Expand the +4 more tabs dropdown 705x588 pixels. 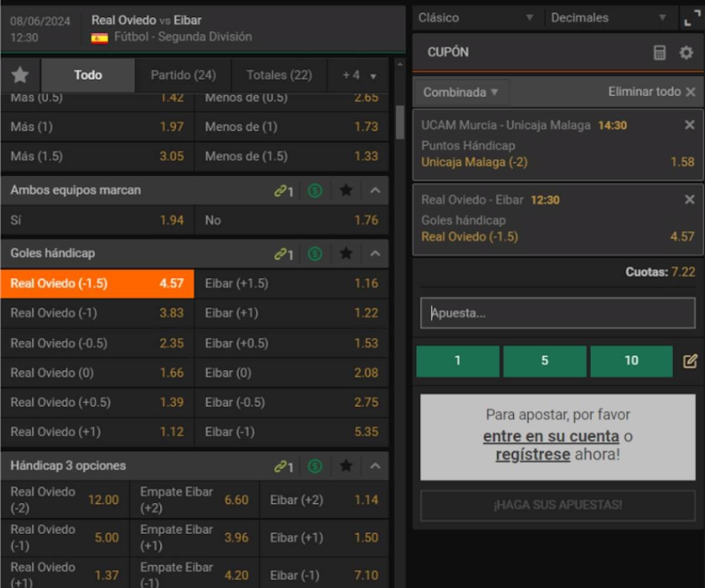point(360,75)
